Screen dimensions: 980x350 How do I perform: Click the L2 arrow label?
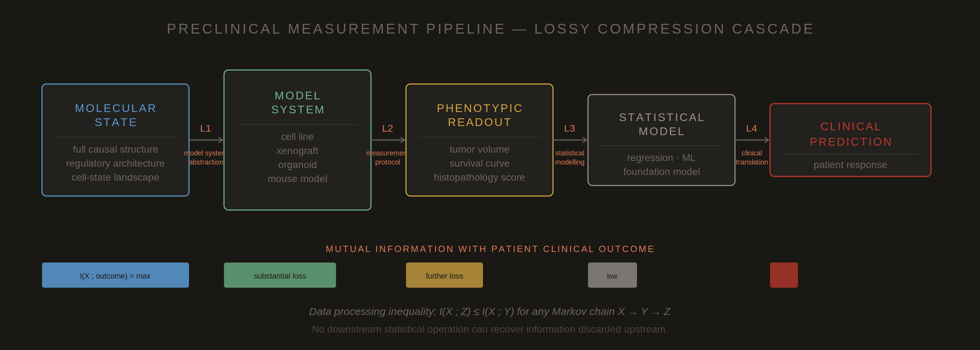[387, 128]
